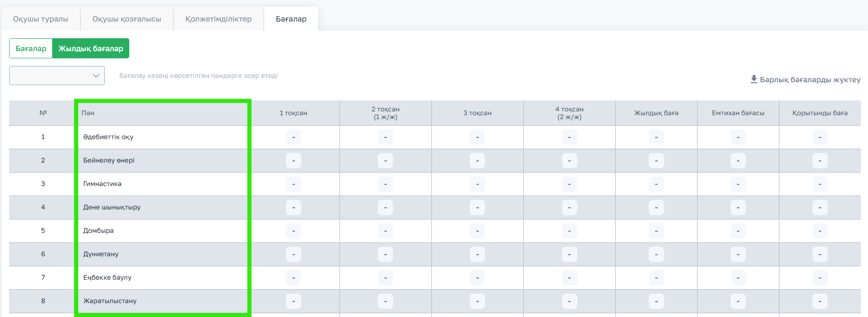Click the 2 тоқсан (1 ж/ж) header
The height and width of the screenshot is (317, 868).
click(x=385, y=113)
